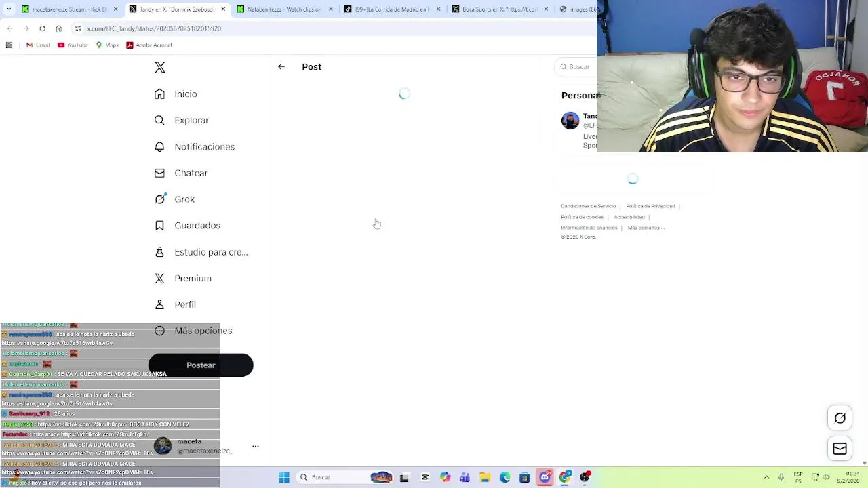
Task: Open Copilot from the taskbar
Action: [445, 477]
